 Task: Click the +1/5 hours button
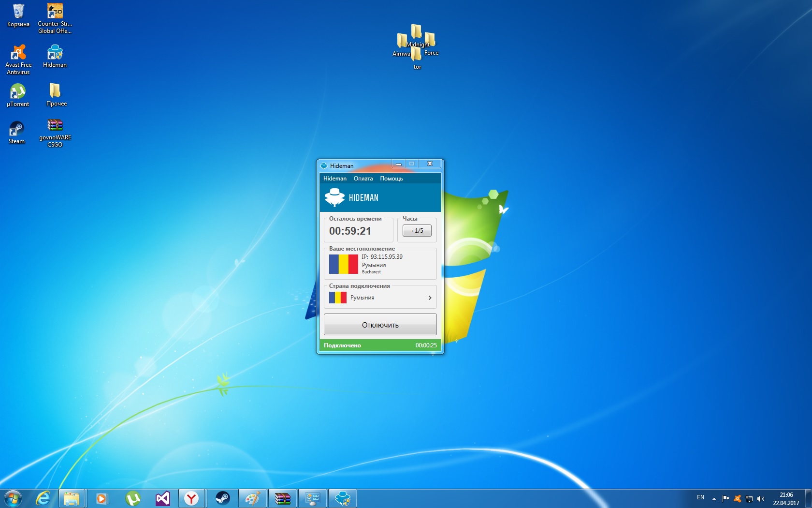417,231
